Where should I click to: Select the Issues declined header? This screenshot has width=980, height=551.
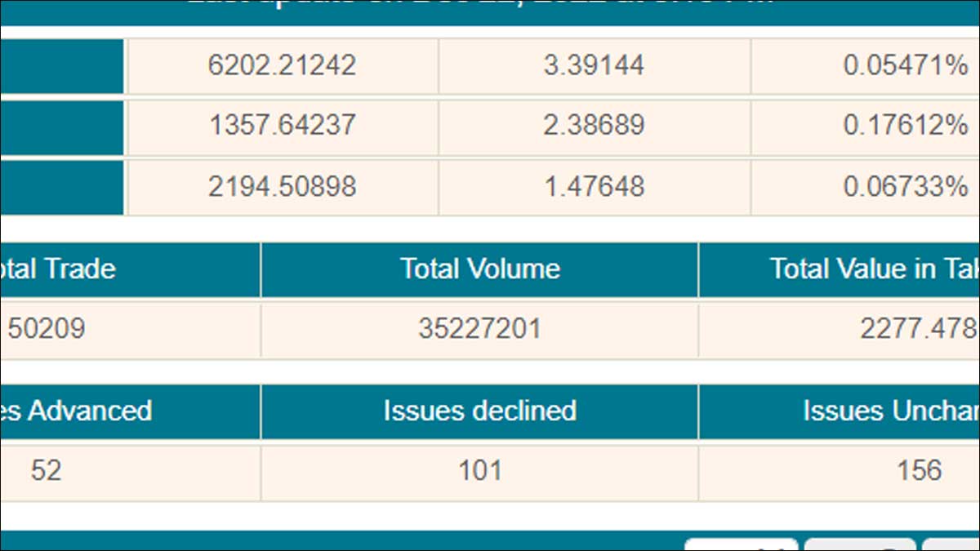(x=479, y=411)
